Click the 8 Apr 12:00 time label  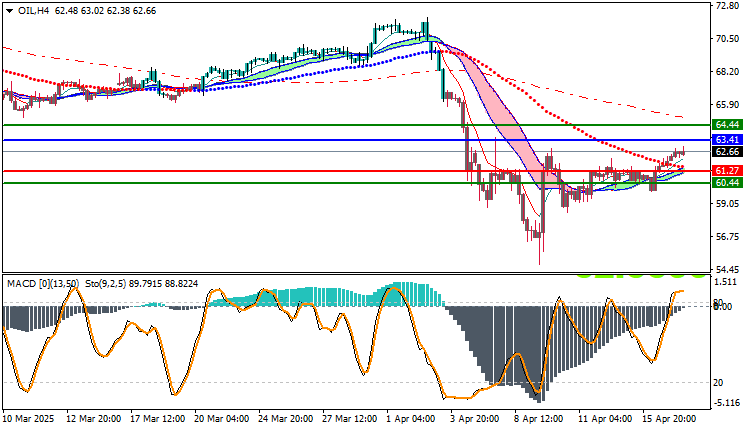pyautogui.click(x=540, y=419)
